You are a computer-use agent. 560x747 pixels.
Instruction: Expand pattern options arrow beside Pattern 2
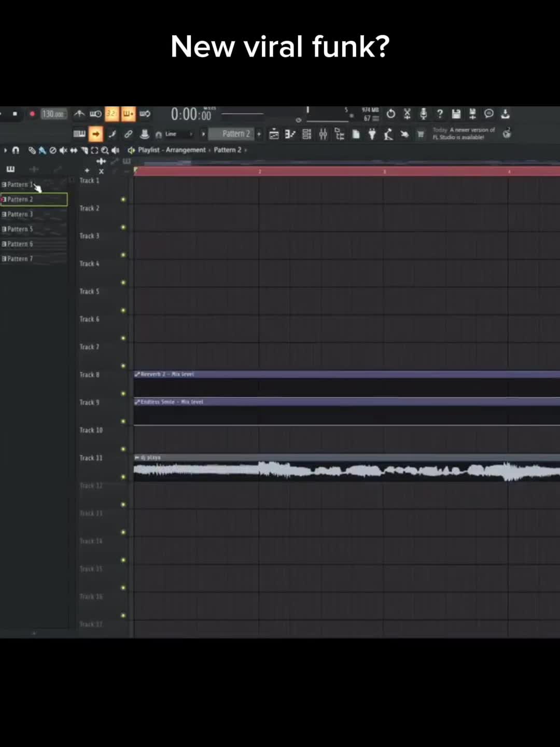(x=203, y=134)
